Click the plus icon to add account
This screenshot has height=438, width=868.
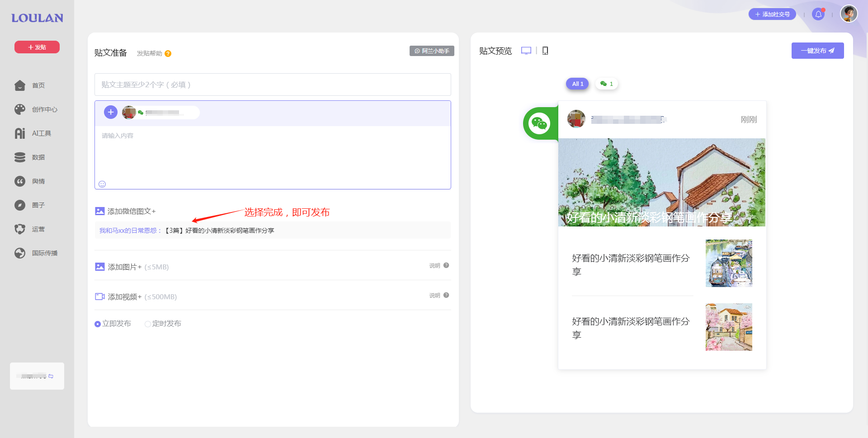pos(111,112)
